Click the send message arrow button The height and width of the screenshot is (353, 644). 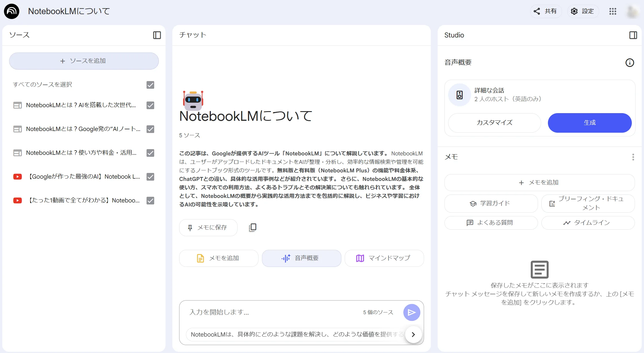click(x=412, y=312)
